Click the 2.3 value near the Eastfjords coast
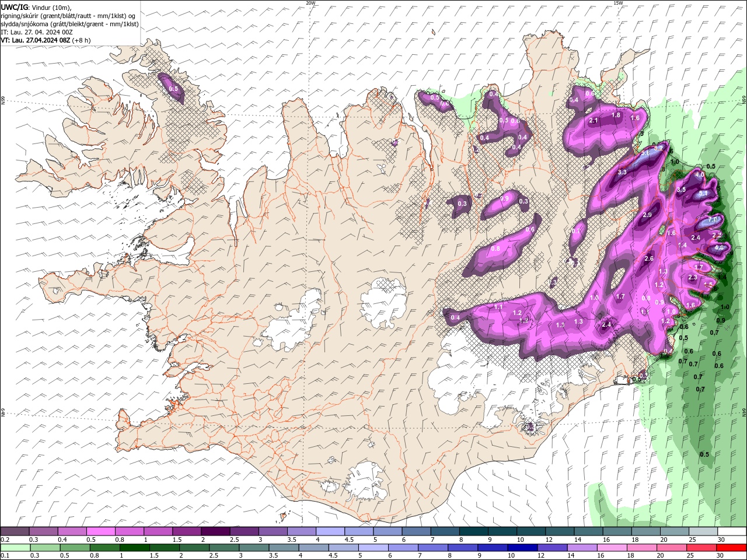The height and width of the screenshot is (560, 747). click(693, 278)
